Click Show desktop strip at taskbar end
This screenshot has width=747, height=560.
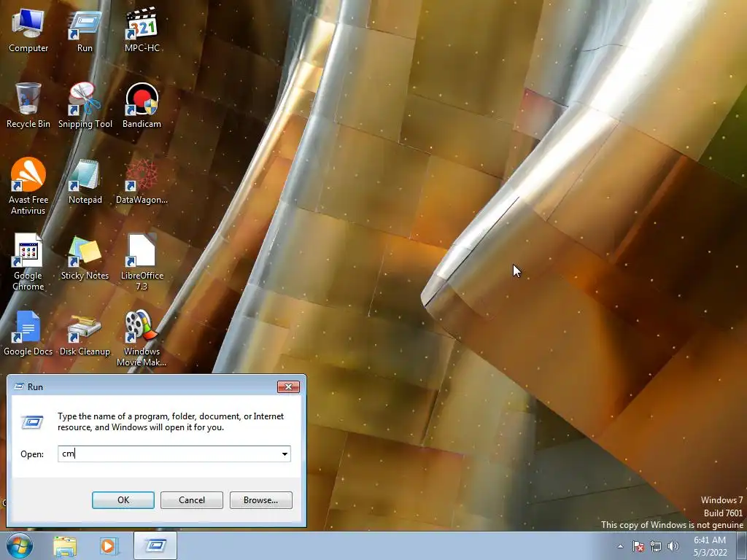tap(742, 545)
